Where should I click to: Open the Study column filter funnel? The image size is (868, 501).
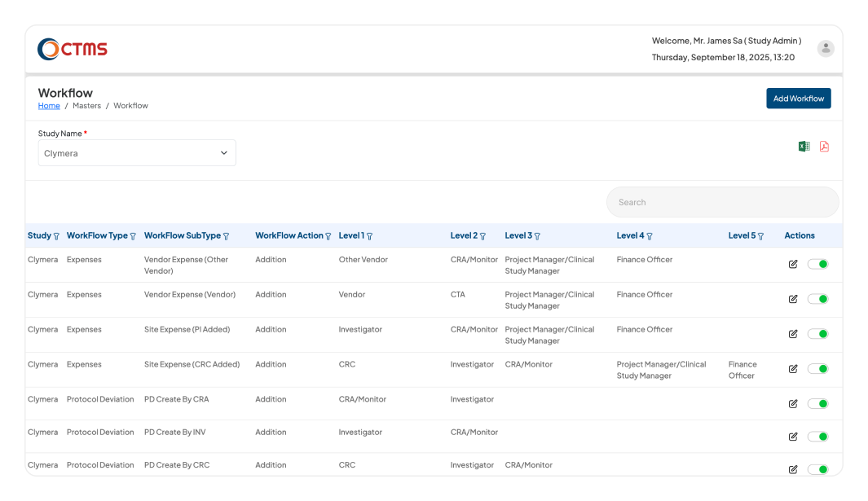click(x=55, y=235)
